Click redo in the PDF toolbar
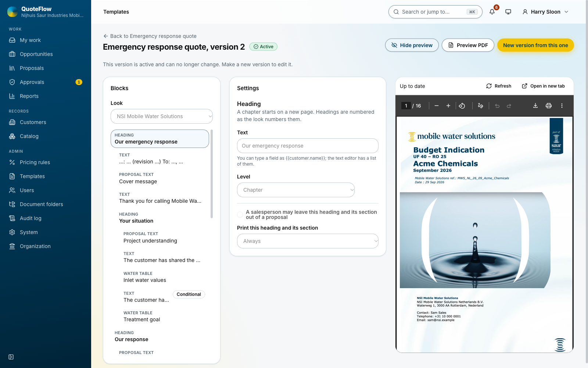Screen dimensions: 588x368 click(x=509, y=106)
